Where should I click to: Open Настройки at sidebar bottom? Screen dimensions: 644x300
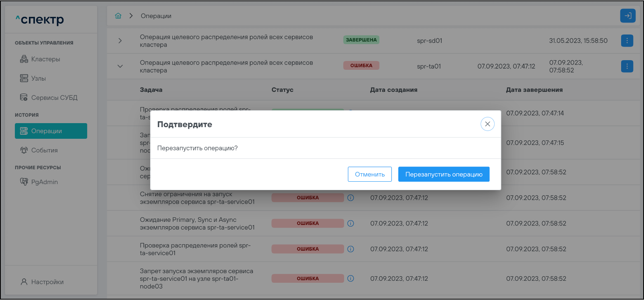(x=47, y=282)
